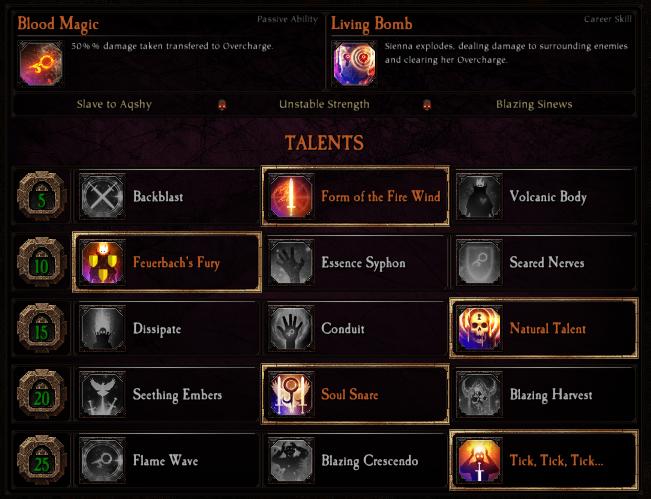Select the Dissipate talent icon
This screenshot has height=499, width=651.
[x=102, y=328]
